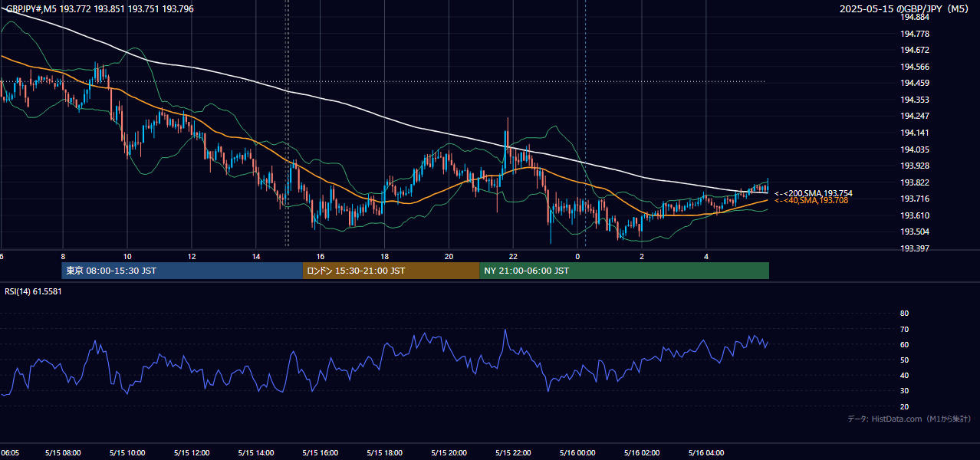Click the 5/16 02:00 time axis label
The height and width of the screenshot is (460, 980).
pos(643,453)
